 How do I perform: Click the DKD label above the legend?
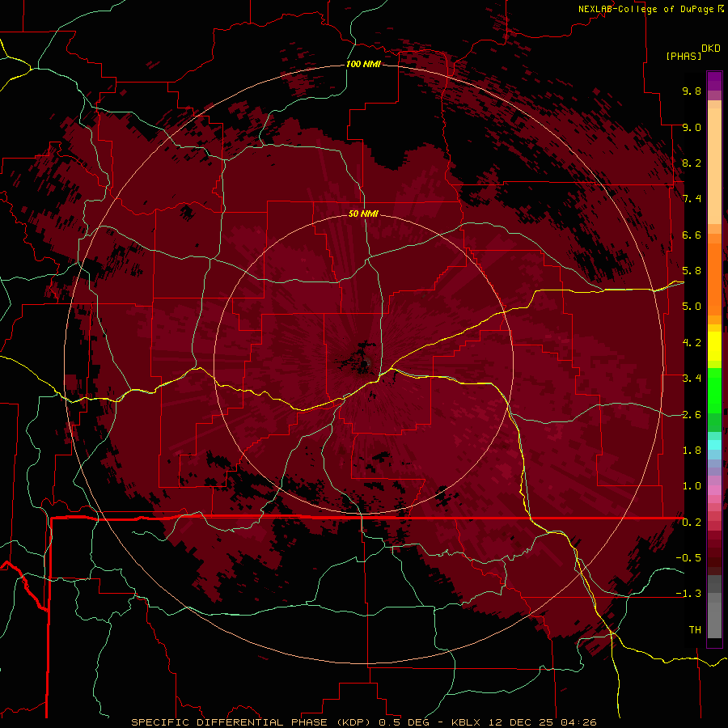(x=711, y=49)
